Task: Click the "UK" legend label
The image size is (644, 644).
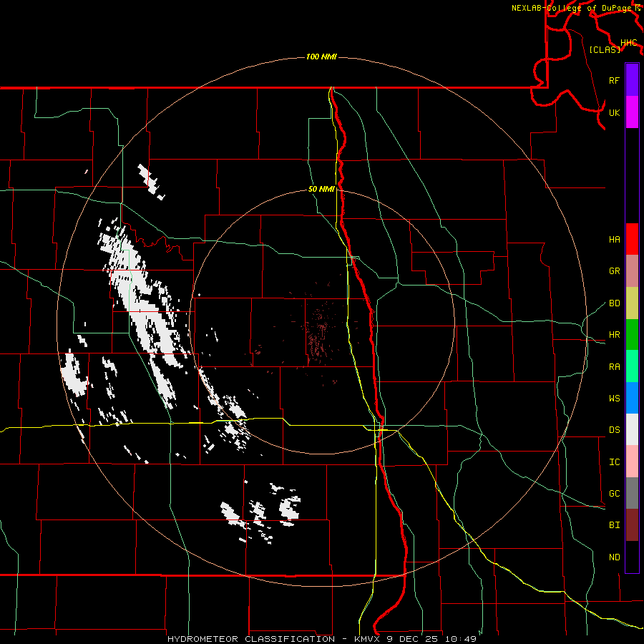Action: coord(614,112)
